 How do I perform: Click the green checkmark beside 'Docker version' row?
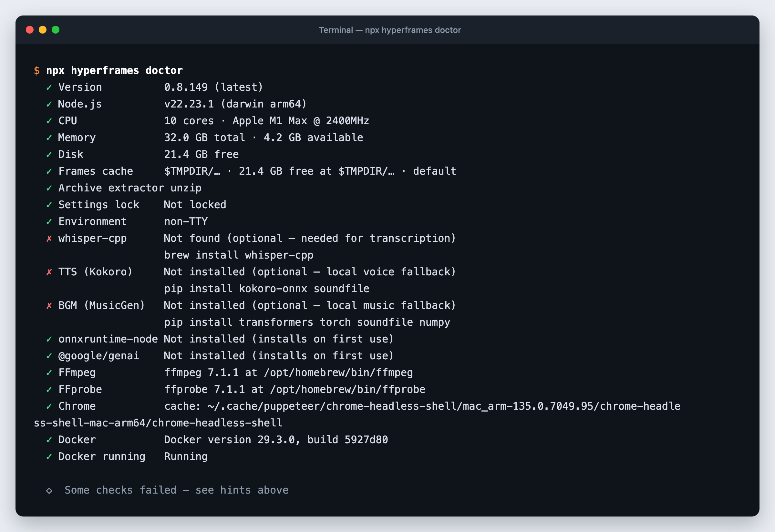click(49, 440)
